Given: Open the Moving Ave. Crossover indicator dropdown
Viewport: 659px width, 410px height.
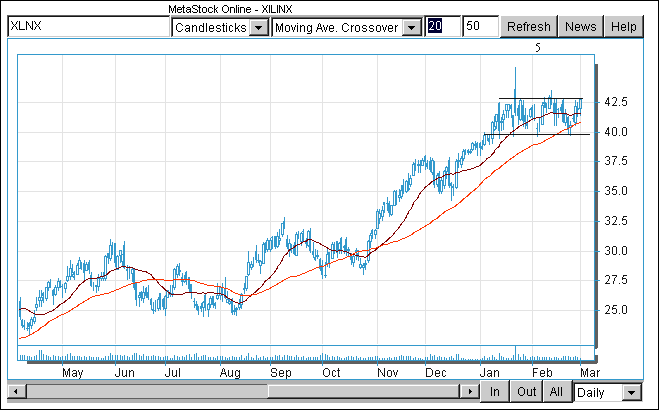Looking at the screenshot, I should point(412,28).
